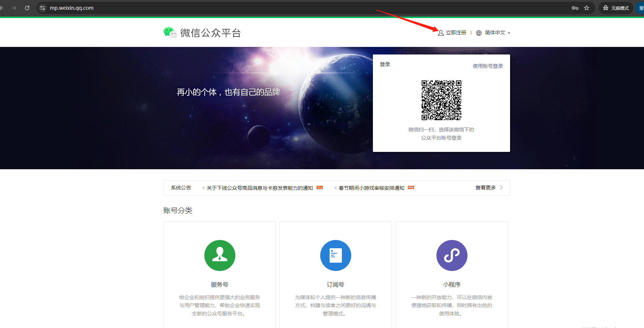The image size is (644, 328).
Task: Expand announcements with 查看更多 chevron
Action: [x=501, y=188]
